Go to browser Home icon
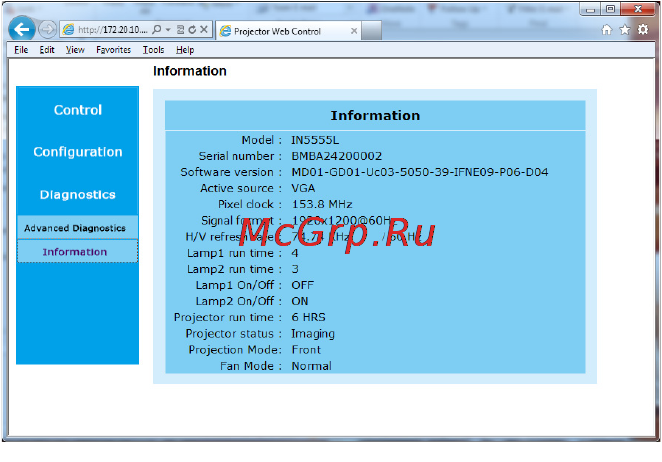 607,30
